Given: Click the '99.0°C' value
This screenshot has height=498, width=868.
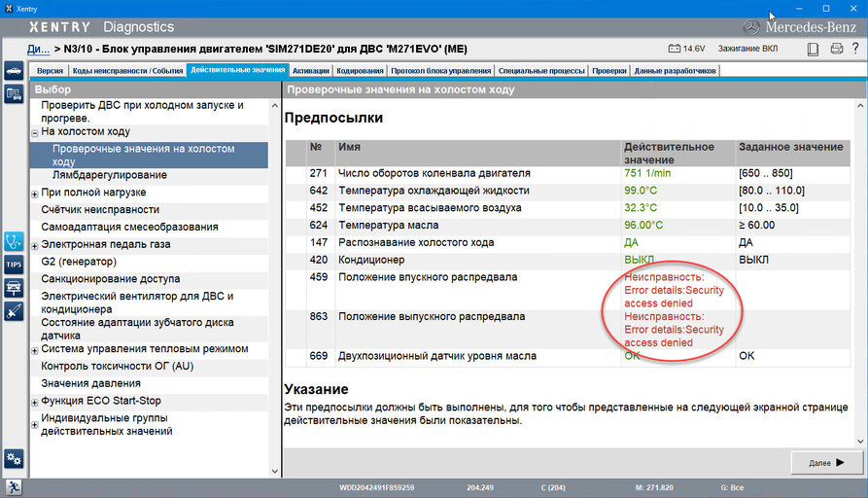Looking at the screenshot, I should pyautogui.click(x=641, y=191).
